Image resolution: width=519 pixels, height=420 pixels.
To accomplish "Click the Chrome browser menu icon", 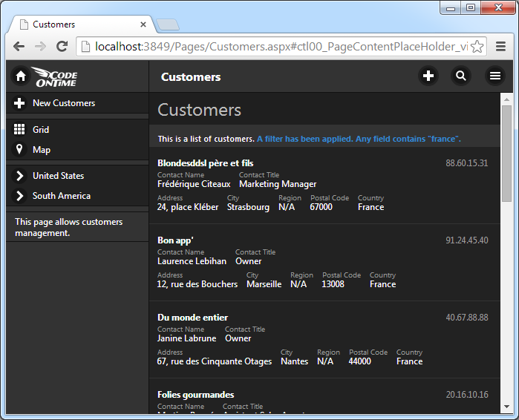I will click(500, 46).
